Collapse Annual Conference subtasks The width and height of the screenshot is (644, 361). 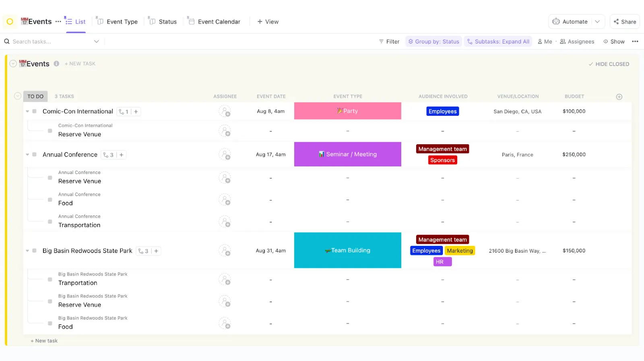pos(27,154)
